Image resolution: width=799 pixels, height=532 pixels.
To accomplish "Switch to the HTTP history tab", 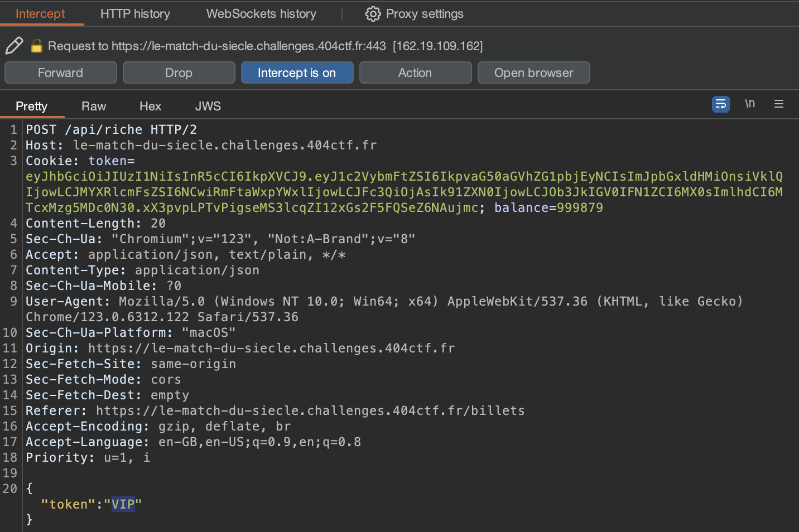I will pos(135,14).
